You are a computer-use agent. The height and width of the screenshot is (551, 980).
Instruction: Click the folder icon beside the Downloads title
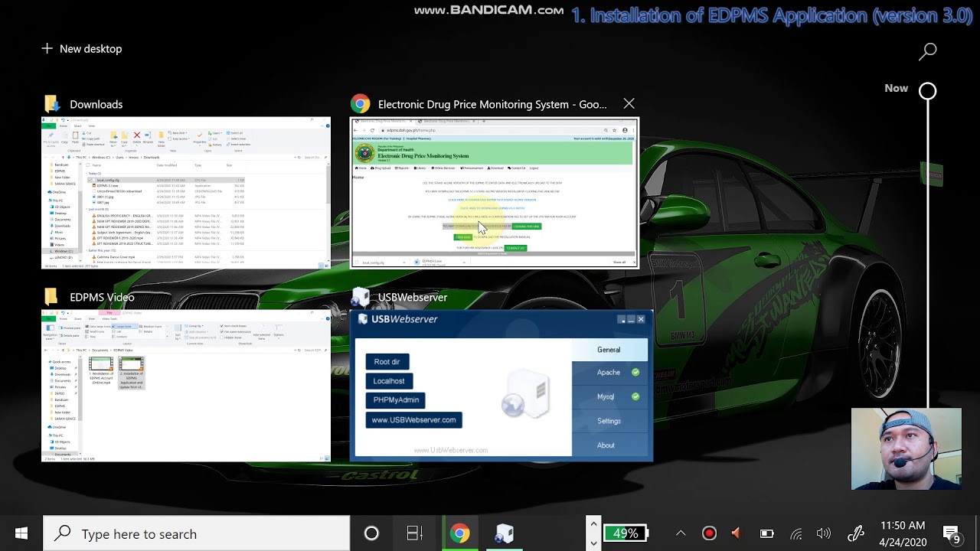(52, 104)
